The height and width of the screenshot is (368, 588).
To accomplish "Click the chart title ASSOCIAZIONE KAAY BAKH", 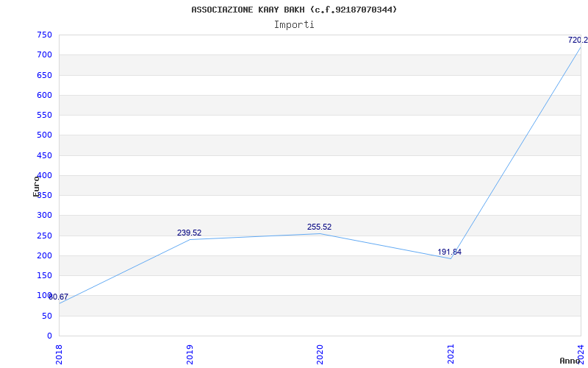I will coord(293,10).
